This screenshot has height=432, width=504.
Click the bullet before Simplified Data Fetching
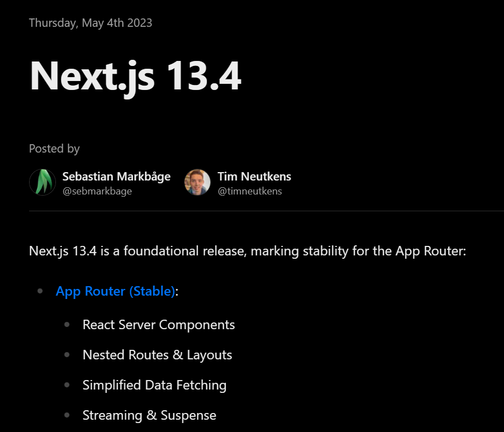pyautogui.click(x=67, y=385)
